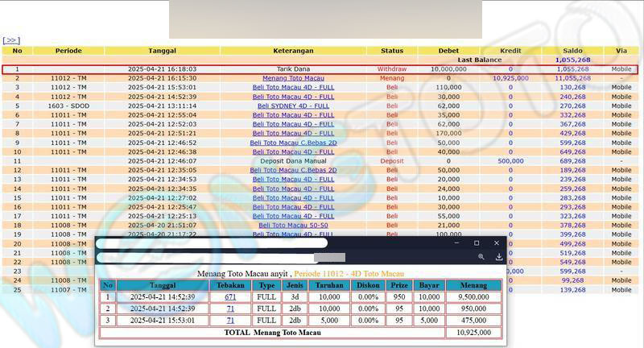Click the Menang column header in popup
Screen dimensions: 644x348
473,285
